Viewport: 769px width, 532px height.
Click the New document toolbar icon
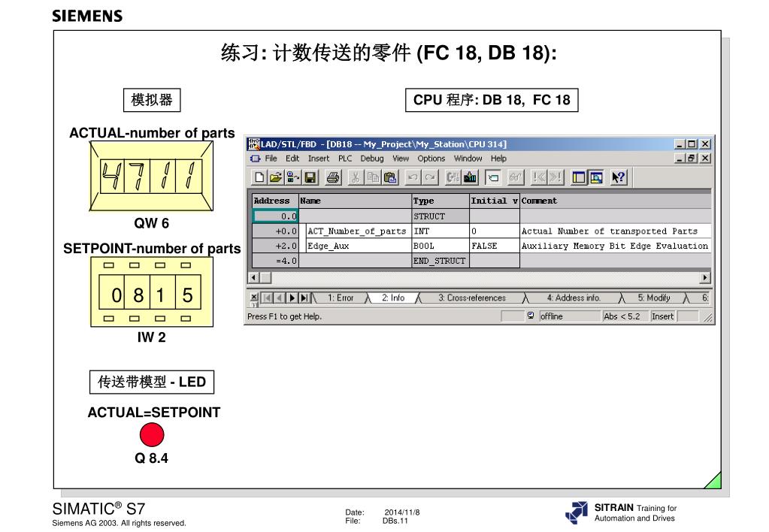coord(259,177)
